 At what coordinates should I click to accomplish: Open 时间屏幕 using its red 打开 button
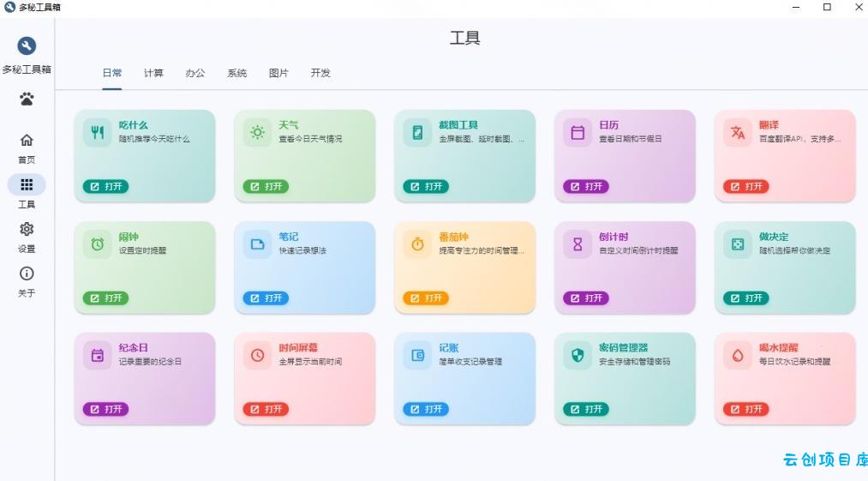coord(266,409)
